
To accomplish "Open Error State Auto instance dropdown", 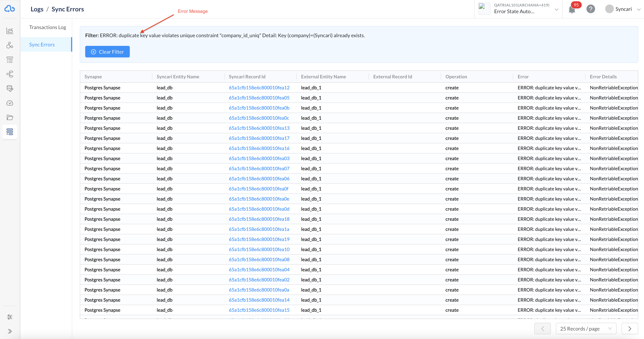I will pos(556,10).
